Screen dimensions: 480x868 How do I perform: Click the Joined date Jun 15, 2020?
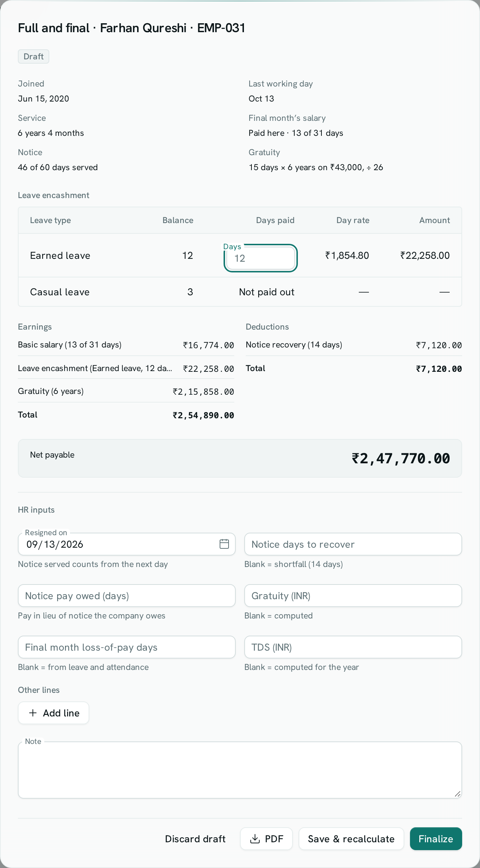pyautogui.click(x=44, y=99)
